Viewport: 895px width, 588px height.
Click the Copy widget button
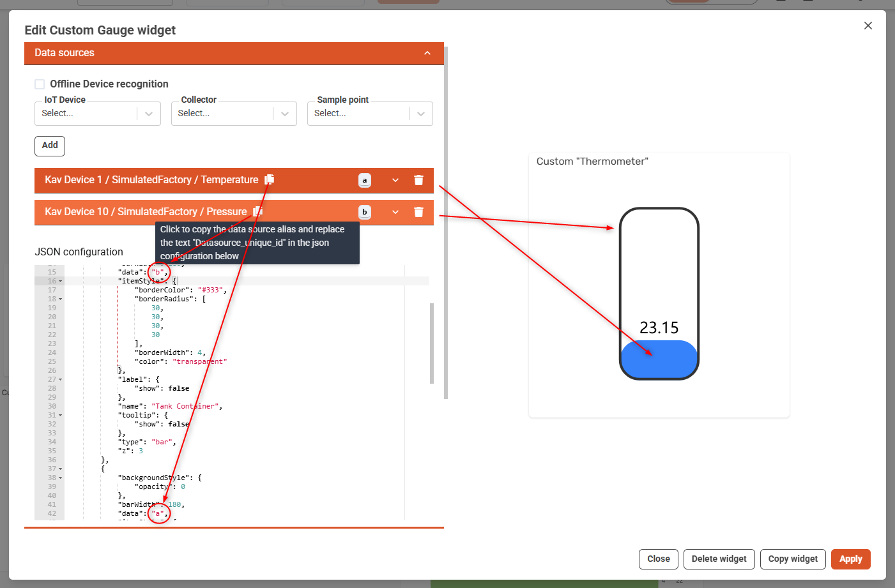[793, 559]
